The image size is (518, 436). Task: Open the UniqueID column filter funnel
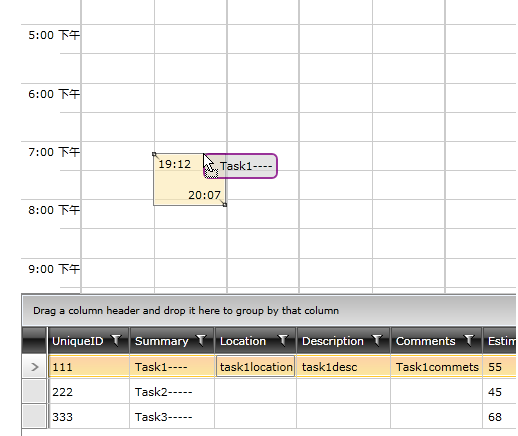(x=116, y=340)
